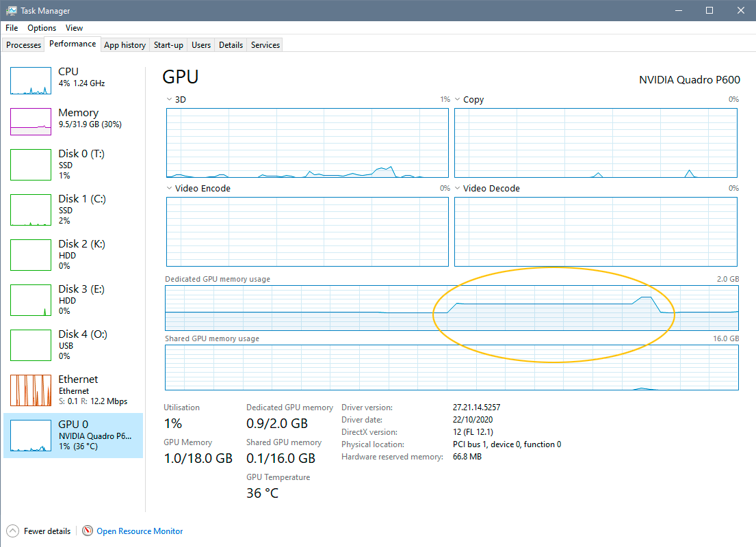The width and height of the screenshot is (756, 547).
Task: Switch to the Services tab
Action: pyautogui.click(x=265, y=45)
